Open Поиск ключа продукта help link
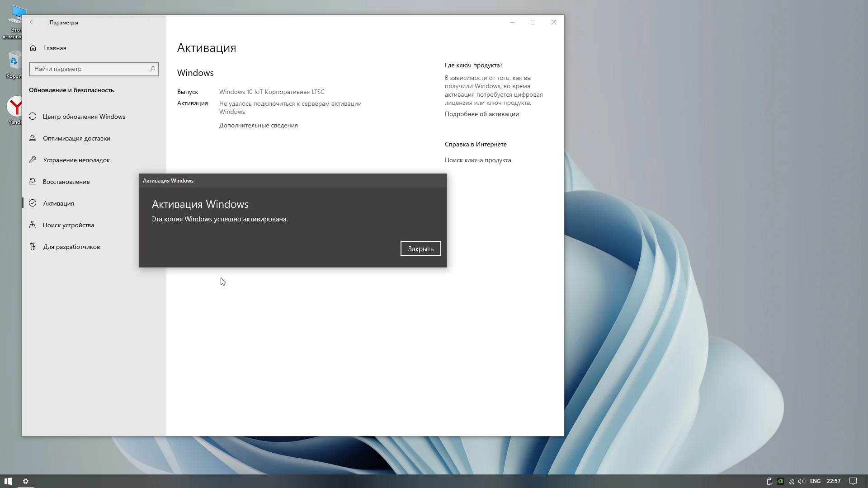868x488 pixels. [477, 160]
